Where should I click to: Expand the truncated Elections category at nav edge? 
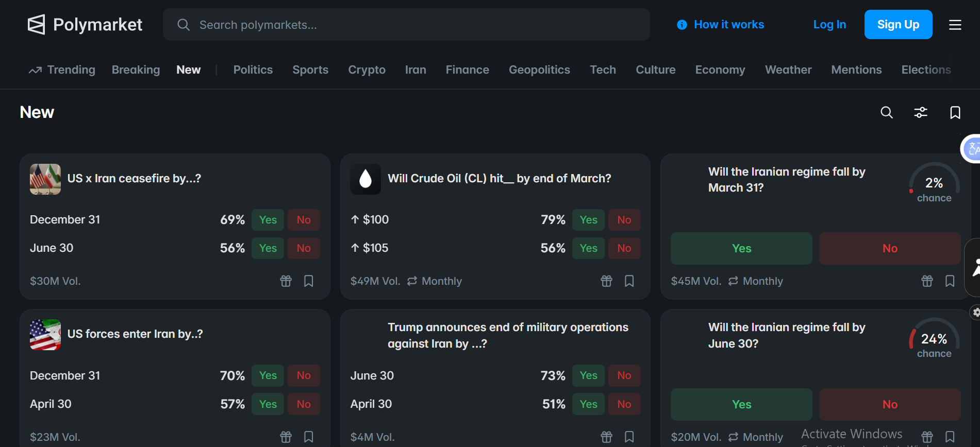[926, 70]
